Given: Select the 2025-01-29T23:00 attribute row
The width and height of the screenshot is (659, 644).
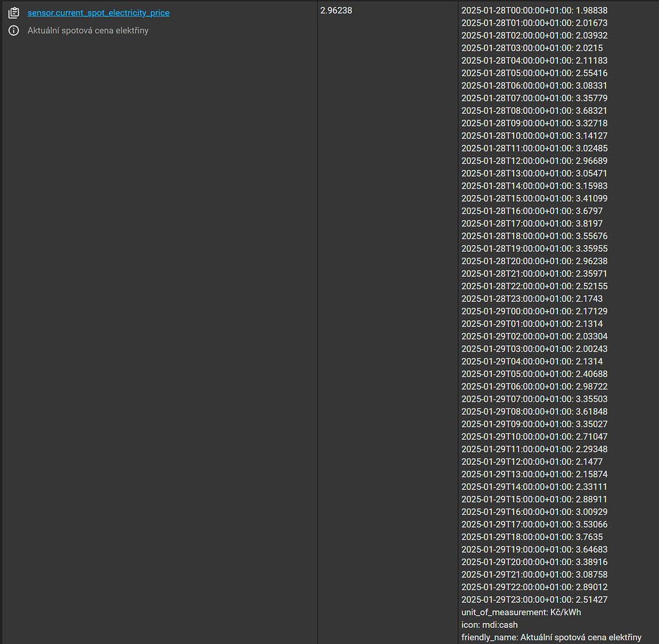Looking at the screenshot, I should tap(534, 599).
